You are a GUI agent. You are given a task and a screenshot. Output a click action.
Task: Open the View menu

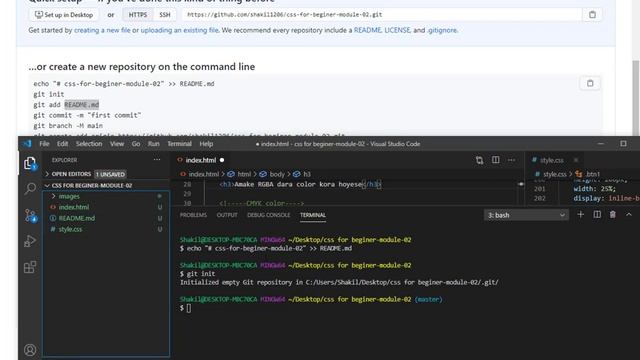(x=117, y=144)
